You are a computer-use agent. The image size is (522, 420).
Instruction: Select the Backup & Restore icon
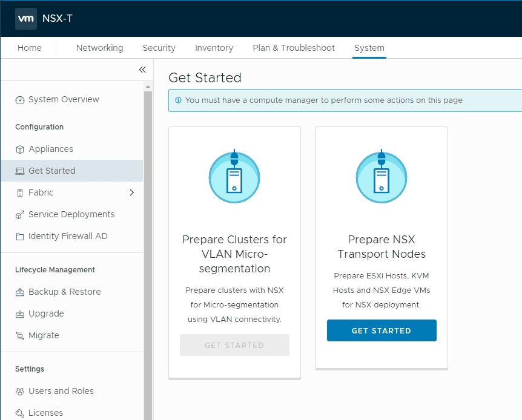pos(20,292)
